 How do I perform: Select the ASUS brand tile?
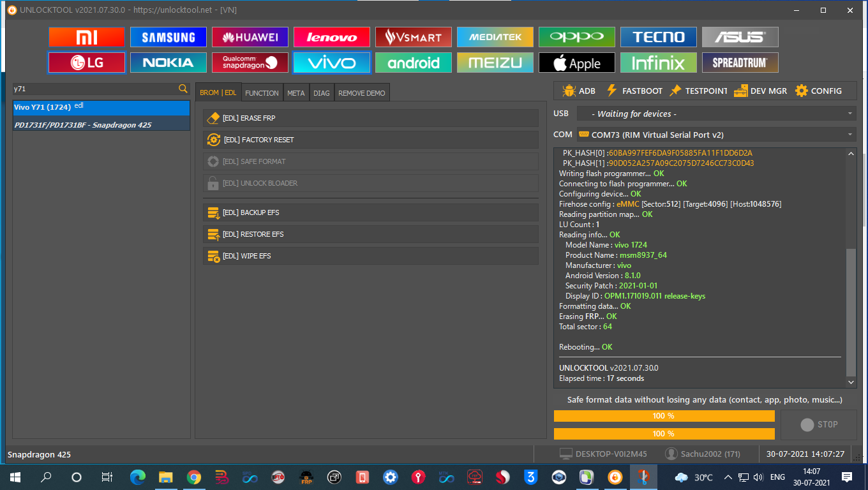[x=740, y=37]
